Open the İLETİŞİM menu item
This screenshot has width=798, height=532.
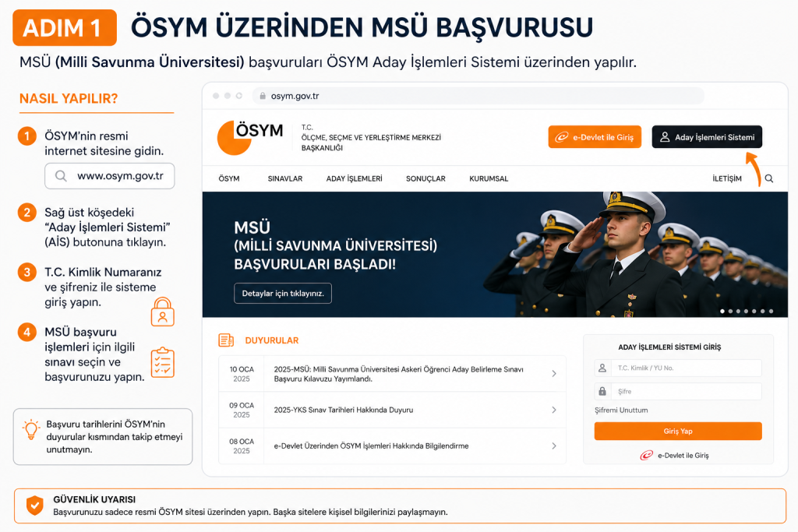[727, 178]
